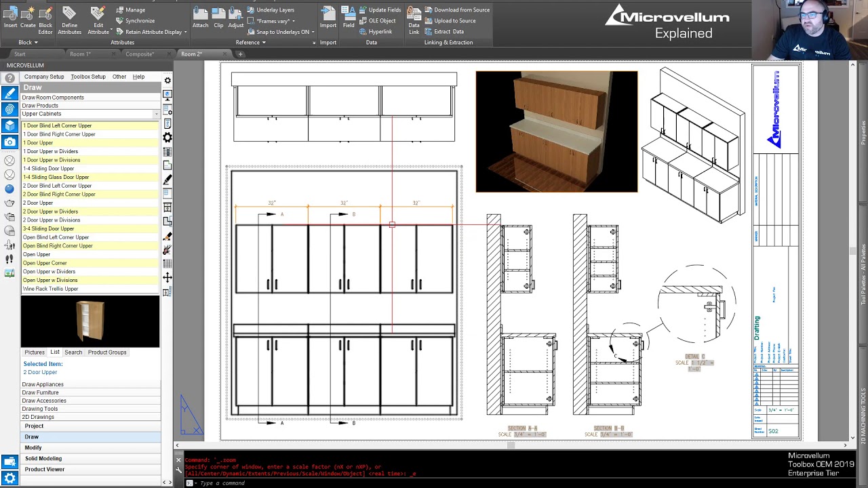Switch to the Room 1 drawing tab
Viewport: 868px width, 488px height.
click(x=81, y=54)
